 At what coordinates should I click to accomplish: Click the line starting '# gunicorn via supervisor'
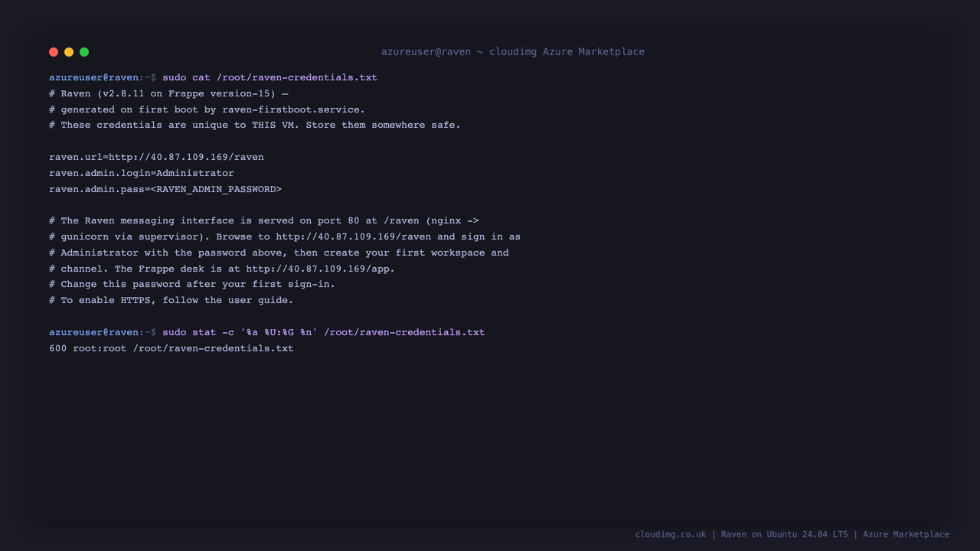pyautogui.click(x=285, y=236)
